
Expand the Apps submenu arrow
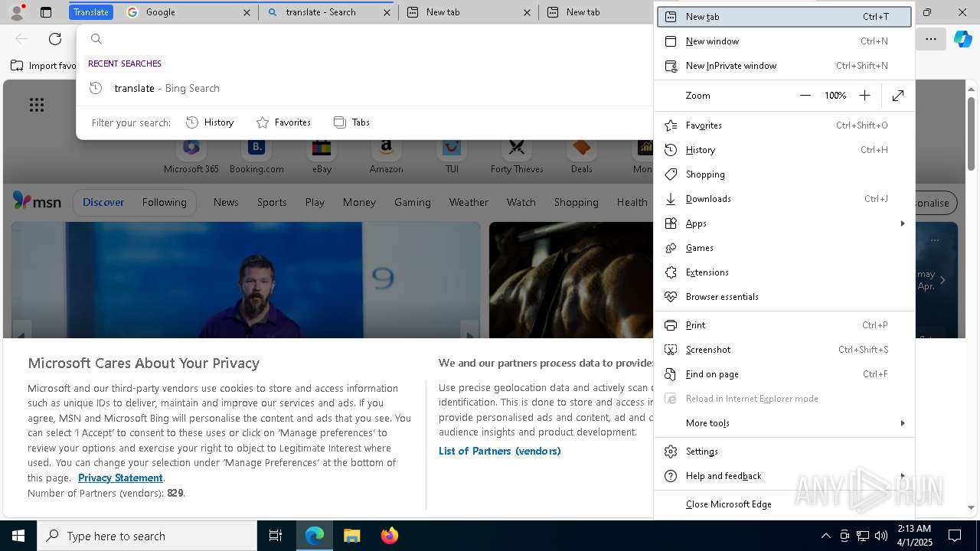tap(903, 223)
